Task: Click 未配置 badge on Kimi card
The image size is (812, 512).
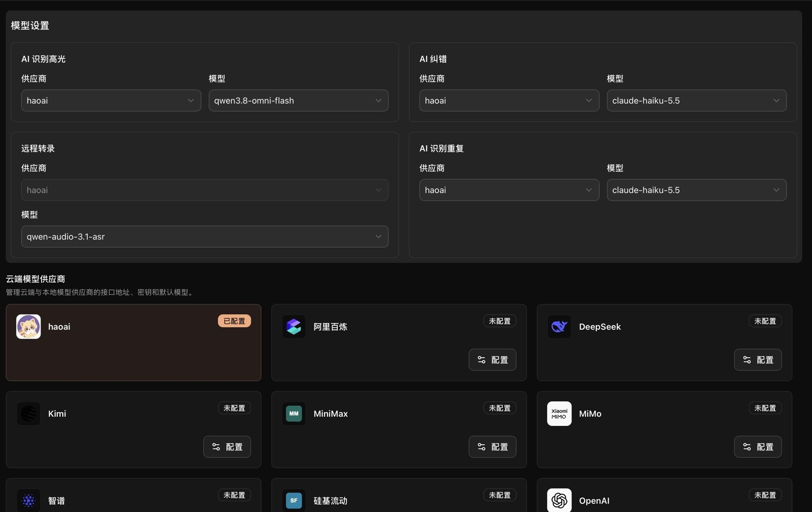Action: click(235, 408)
